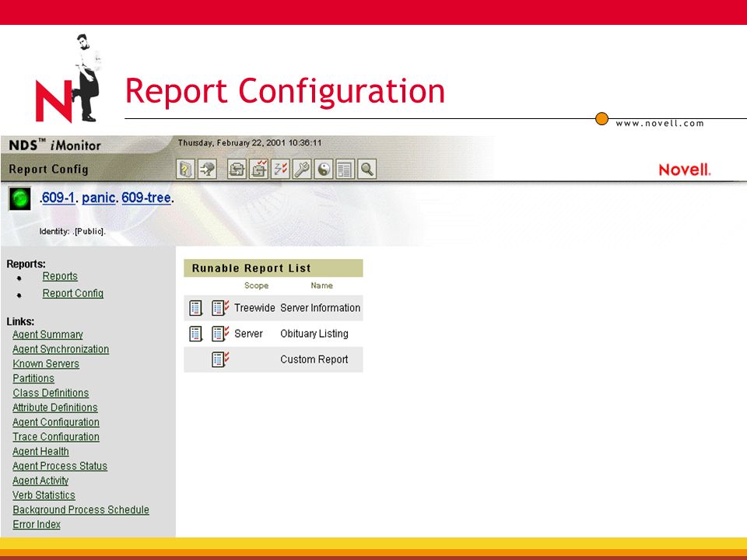Open the Partitions link
Screen dimensions: 747x560
click(x=33, y=379)
